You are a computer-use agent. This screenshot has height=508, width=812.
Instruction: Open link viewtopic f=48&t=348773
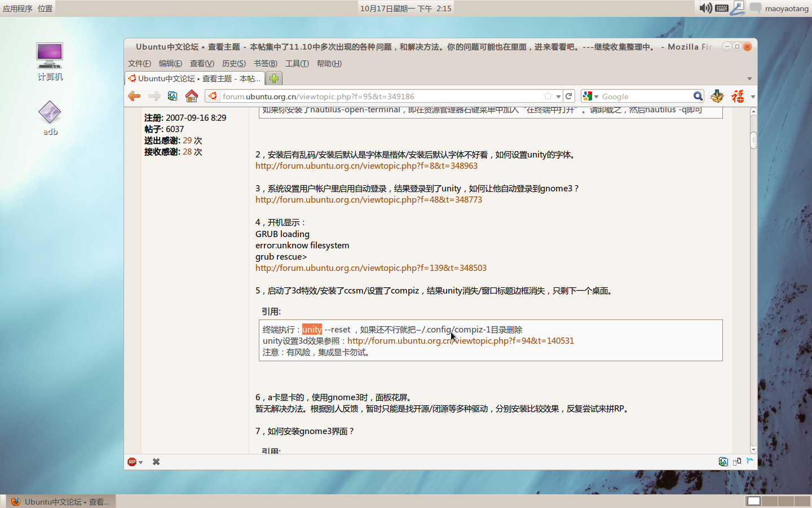369,200
